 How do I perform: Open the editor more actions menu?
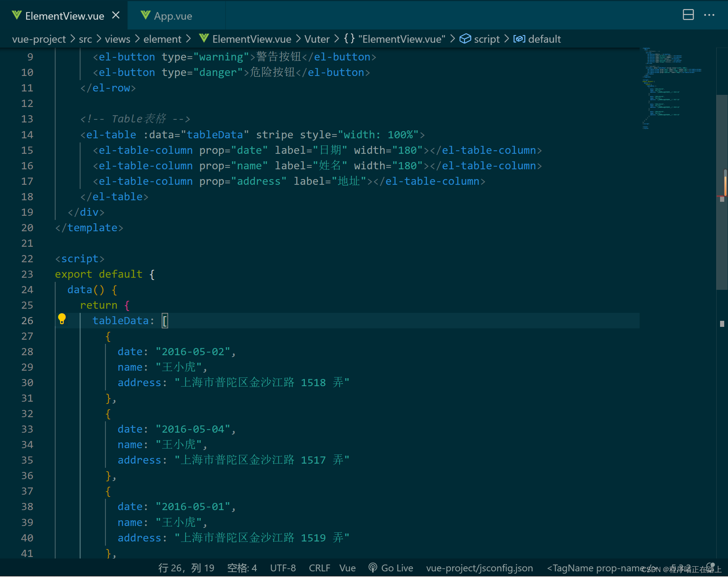pyautogui.click(x=709, y=15)
